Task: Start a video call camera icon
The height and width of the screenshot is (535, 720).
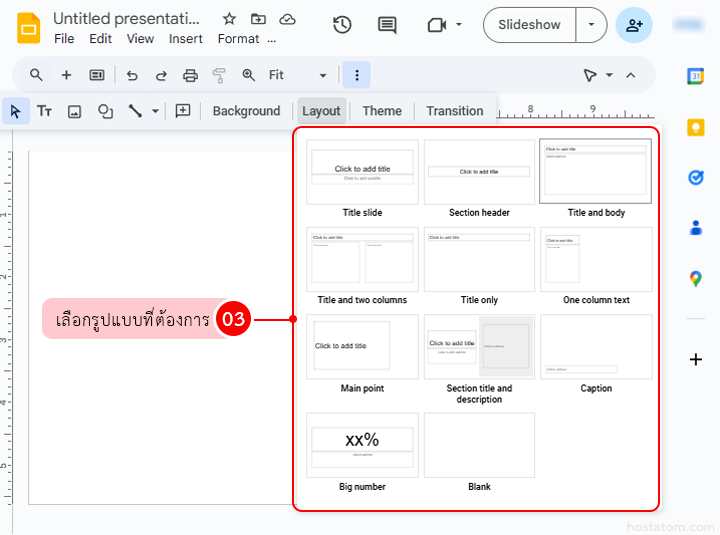Action: click(x=437, y=25)
